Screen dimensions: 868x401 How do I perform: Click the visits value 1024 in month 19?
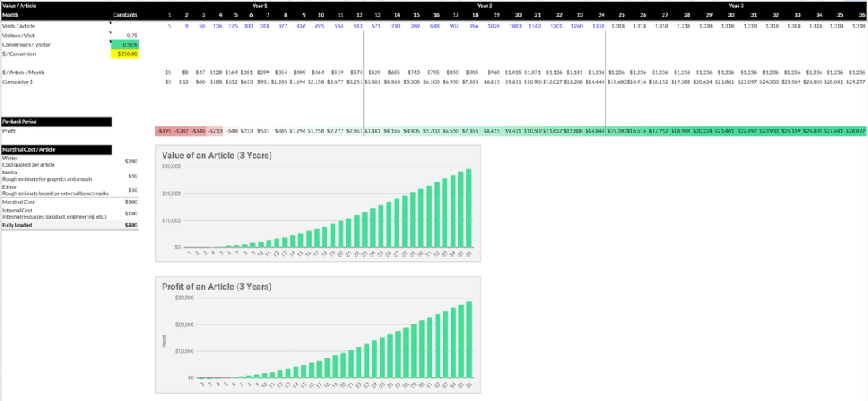[x=494, y=26]
